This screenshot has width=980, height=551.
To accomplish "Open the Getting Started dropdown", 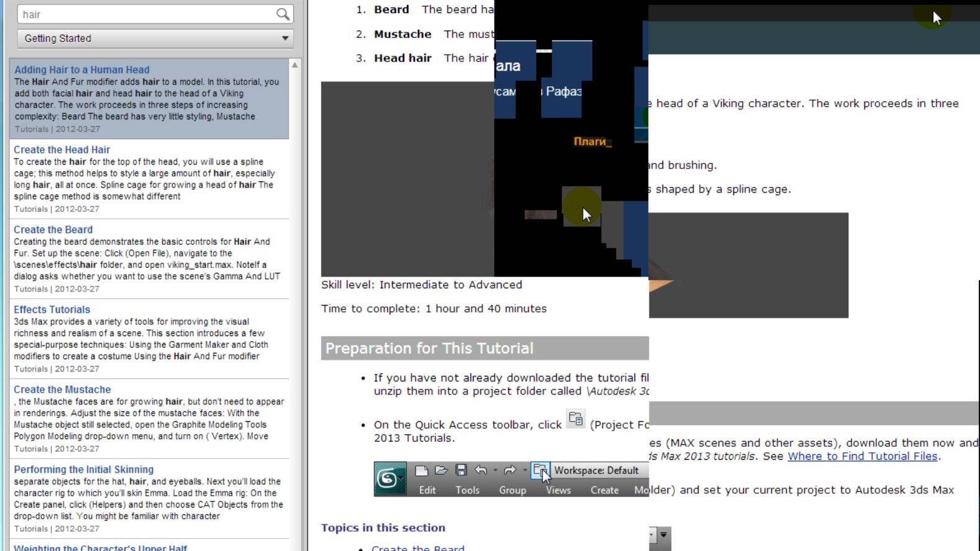I will (x=155, y=39).
